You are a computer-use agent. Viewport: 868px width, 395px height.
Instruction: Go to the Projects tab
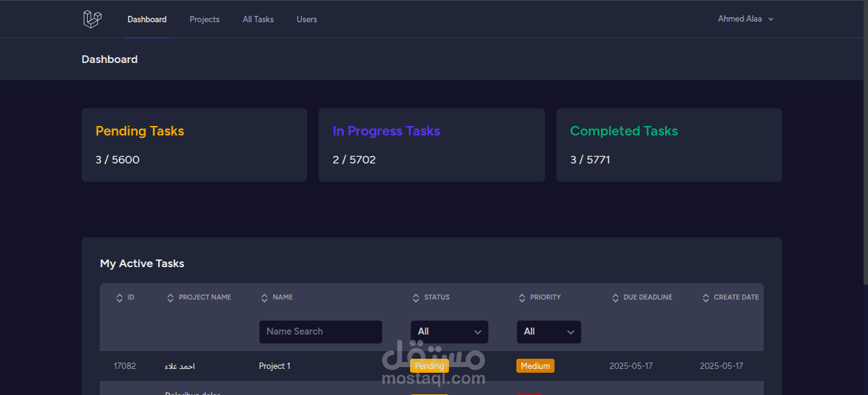pos(205,19)
